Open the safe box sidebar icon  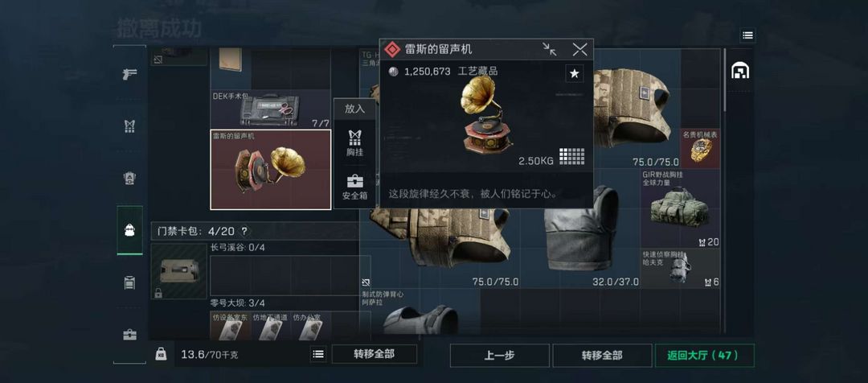coord(129,335)
